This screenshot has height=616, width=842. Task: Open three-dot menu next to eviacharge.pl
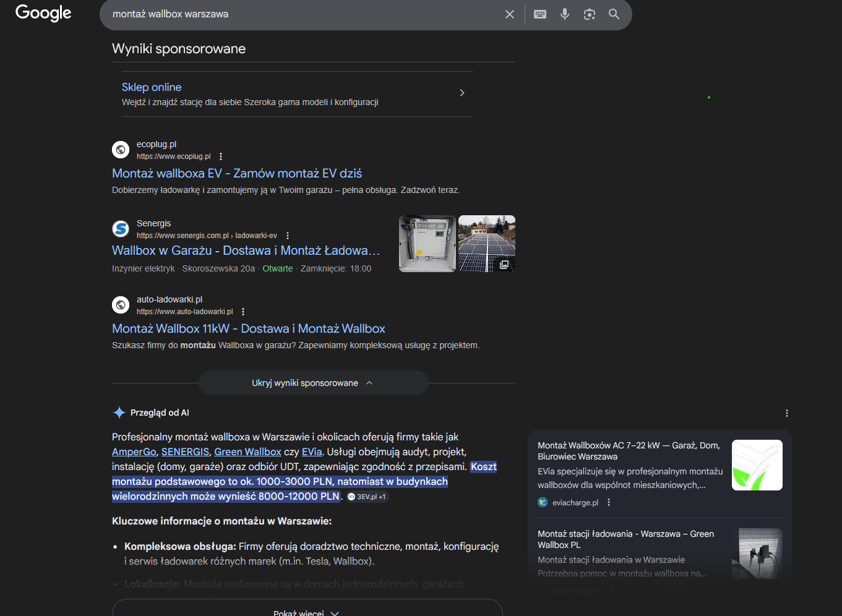pyautogui.click(x=609, y=502)
